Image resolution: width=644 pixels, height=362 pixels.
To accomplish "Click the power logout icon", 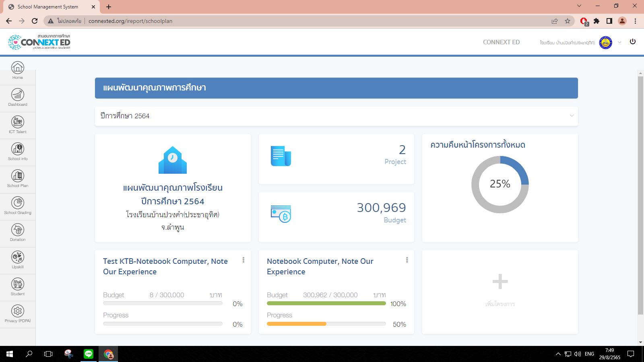I will (633, 42).
